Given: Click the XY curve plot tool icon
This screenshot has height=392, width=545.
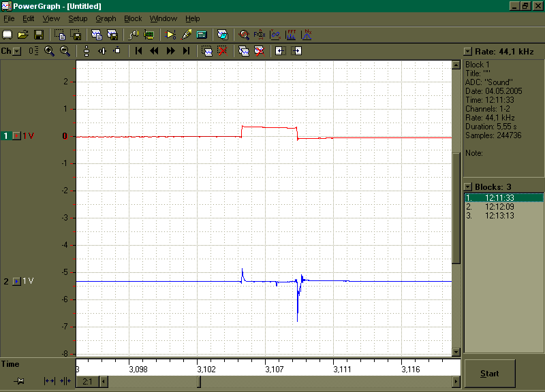Looking at the screenshot, I should point(275,35).
